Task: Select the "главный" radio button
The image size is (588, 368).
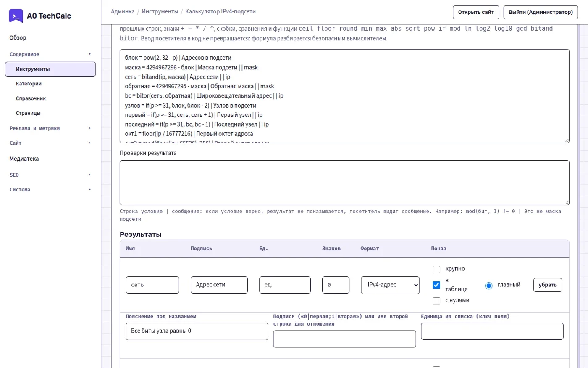Action: (x=488, y=286)
